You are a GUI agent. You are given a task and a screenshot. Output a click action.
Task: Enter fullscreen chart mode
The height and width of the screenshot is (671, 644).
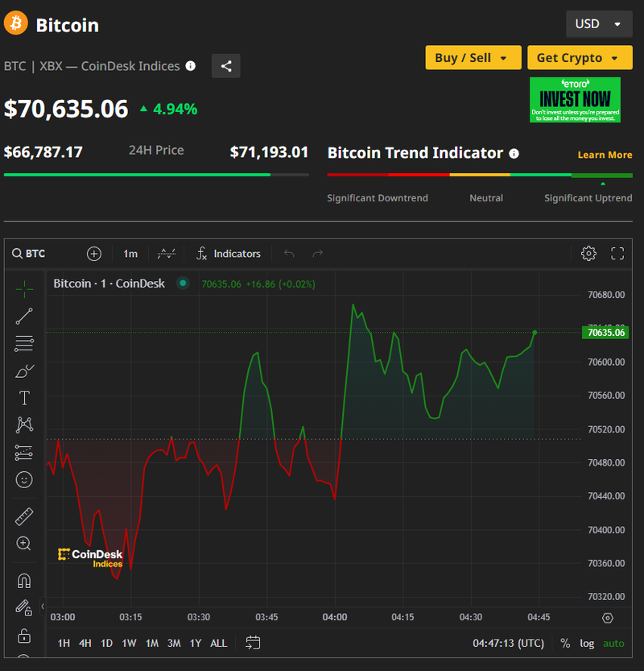click(617, 254)
